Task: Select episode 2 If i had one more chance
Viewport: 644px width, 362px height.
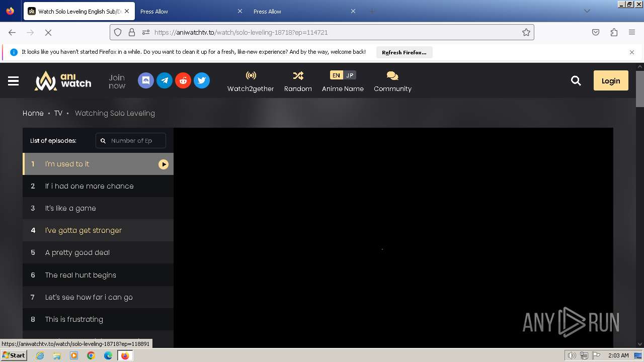Action: pos(98,186)
